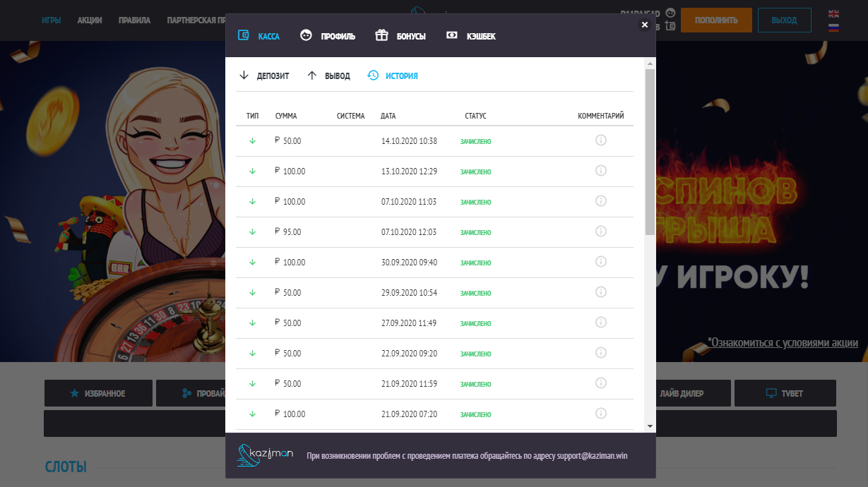Show info for the 30.09.2020 09:40 transaction
Screen dimensions: 868x487
click(601, 262)
